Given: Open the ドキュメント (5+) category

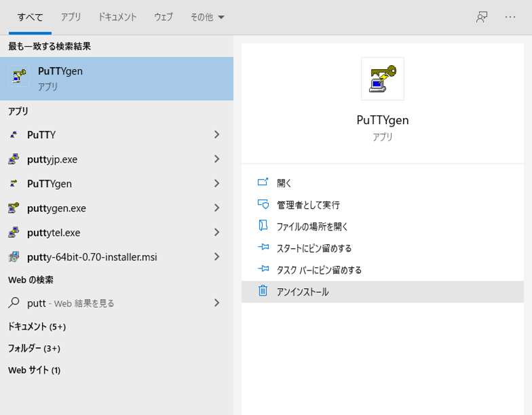Looking at the screenshot, I should point(37,327).
